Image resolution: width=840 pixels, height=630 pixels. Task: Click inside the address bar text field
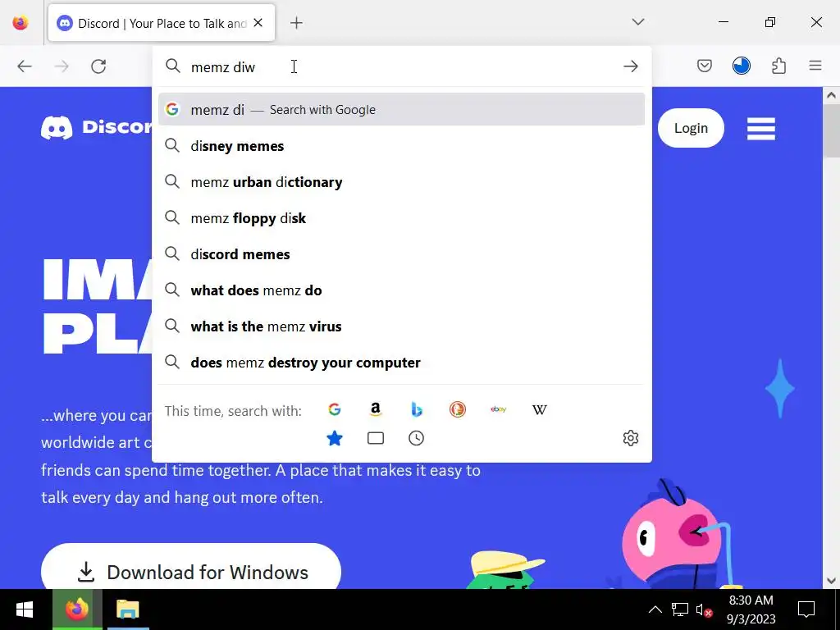pyautogui.click(x=402, y=67)
